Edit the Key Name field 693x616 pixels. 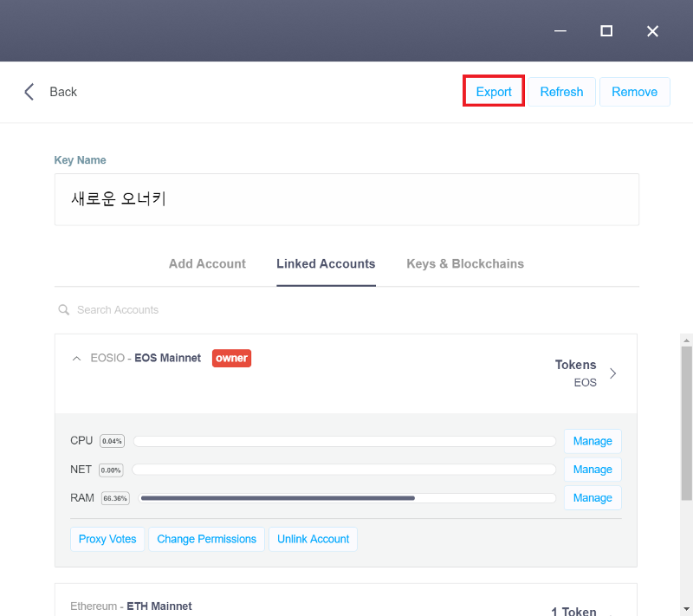(x=346, y=199)
